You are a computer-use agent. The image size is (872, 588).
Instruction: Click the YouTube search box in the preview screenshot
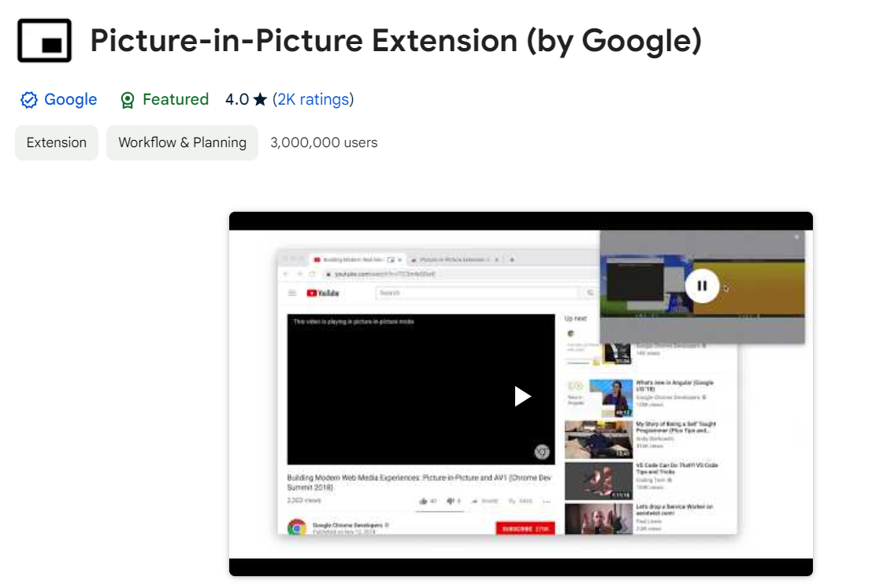[x=477, y=293]
